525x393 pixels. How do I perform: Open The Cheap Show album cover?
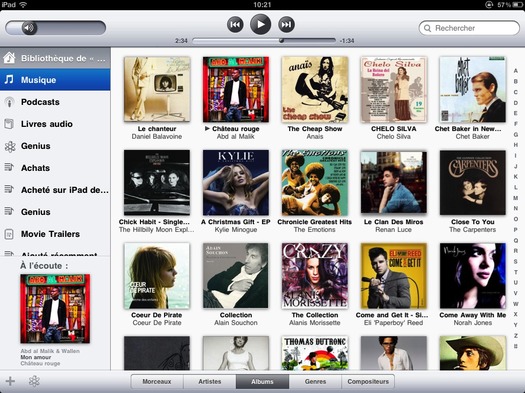315,89
